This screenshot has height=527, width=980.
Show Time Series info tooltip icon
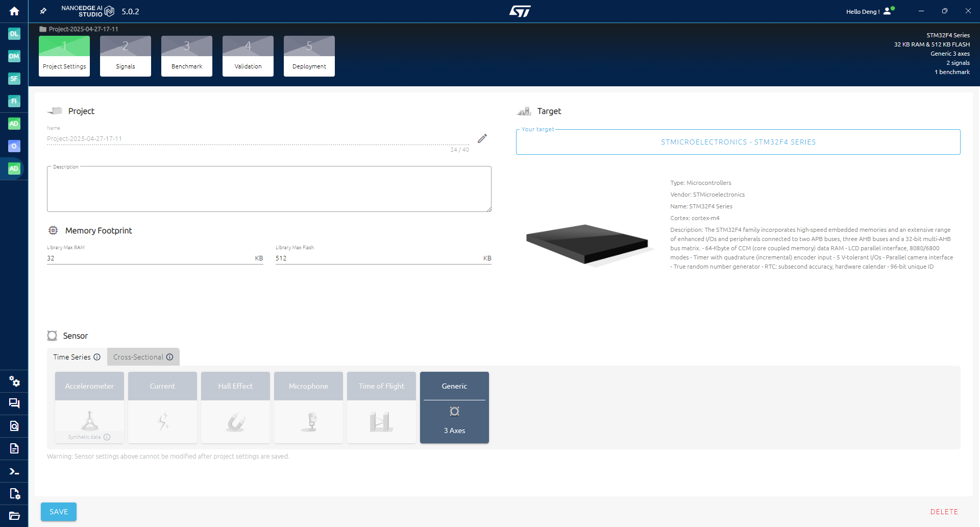[97, 357]
